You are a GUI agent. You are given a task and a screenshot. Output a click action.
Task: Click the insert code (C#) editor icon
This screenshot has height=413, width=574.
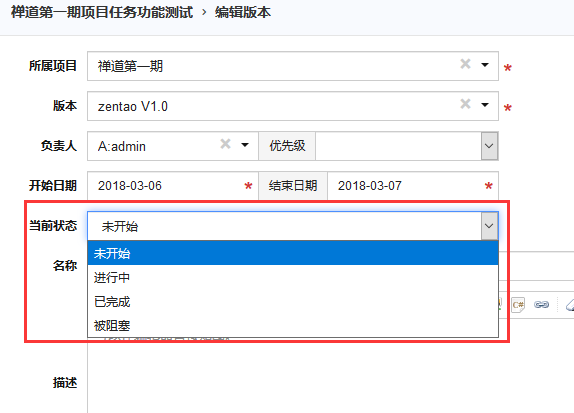[518, 305]
